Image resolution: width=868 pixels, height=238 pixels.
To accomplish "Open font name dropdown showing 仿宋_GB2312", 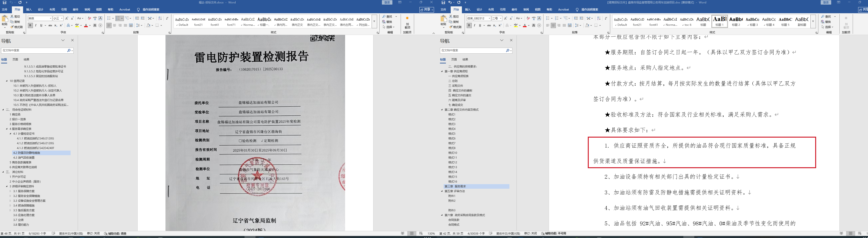I will click(x=489, y=18).
